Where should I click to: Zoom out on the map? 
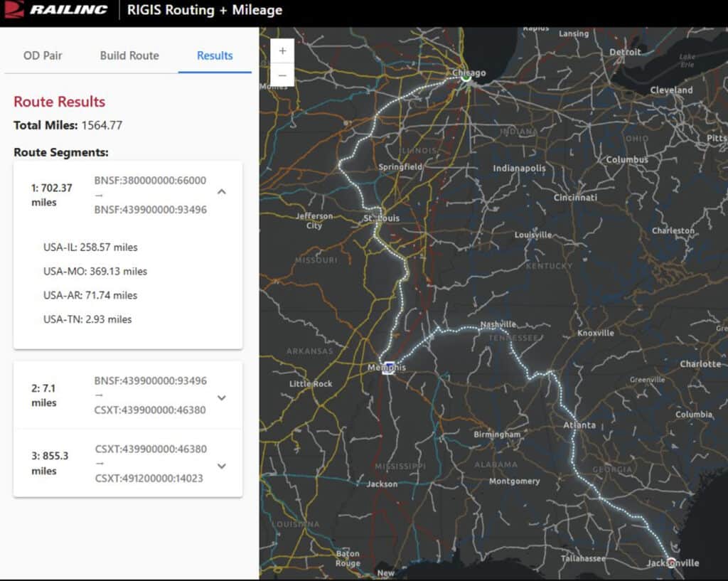coord(282,75)
